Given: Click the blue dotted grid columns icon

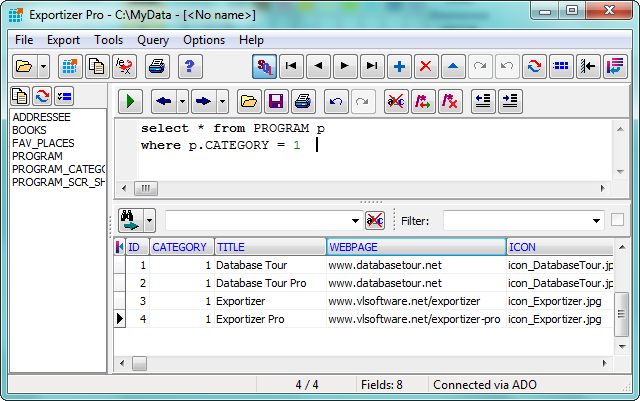Looking at the screenshot, I should click(x=561, y=66).
